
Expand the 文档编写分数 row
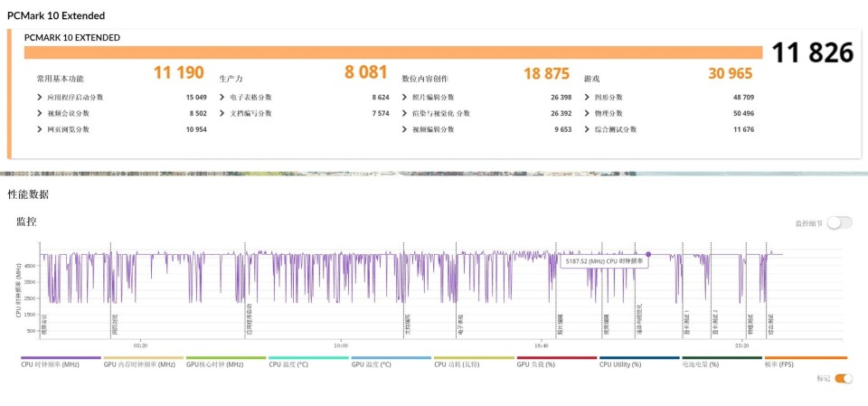[x=222, y=114]
